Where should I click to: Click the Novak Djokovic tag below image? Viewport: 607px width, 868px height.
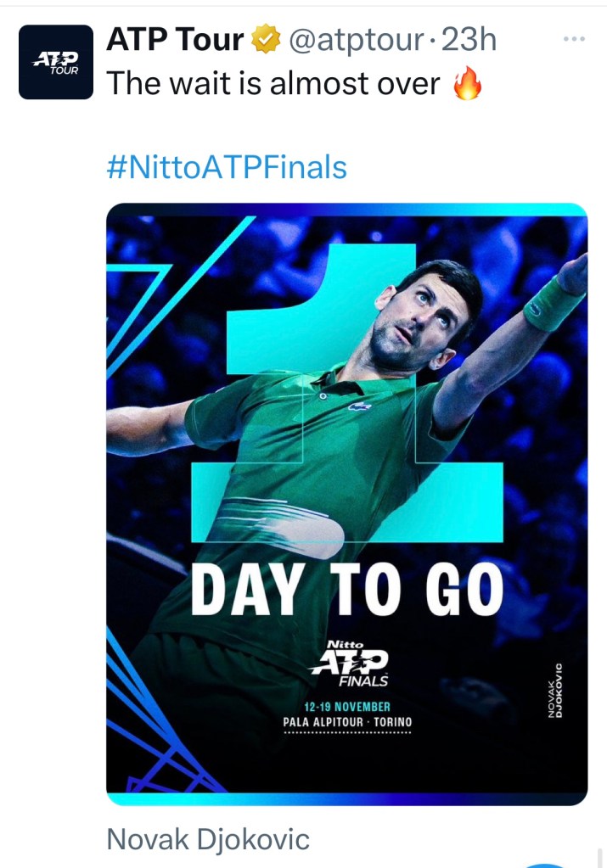pos(208,839)
